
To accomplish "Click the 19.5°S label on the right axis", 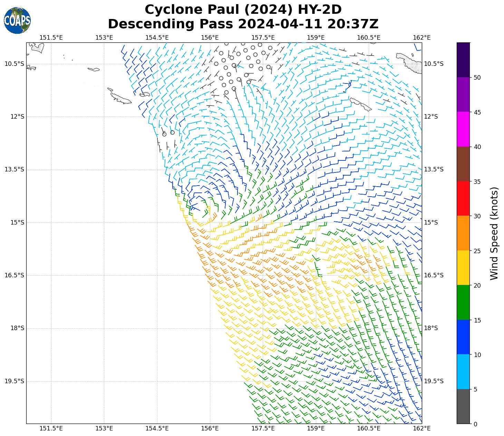I will [x=434, y=381].
